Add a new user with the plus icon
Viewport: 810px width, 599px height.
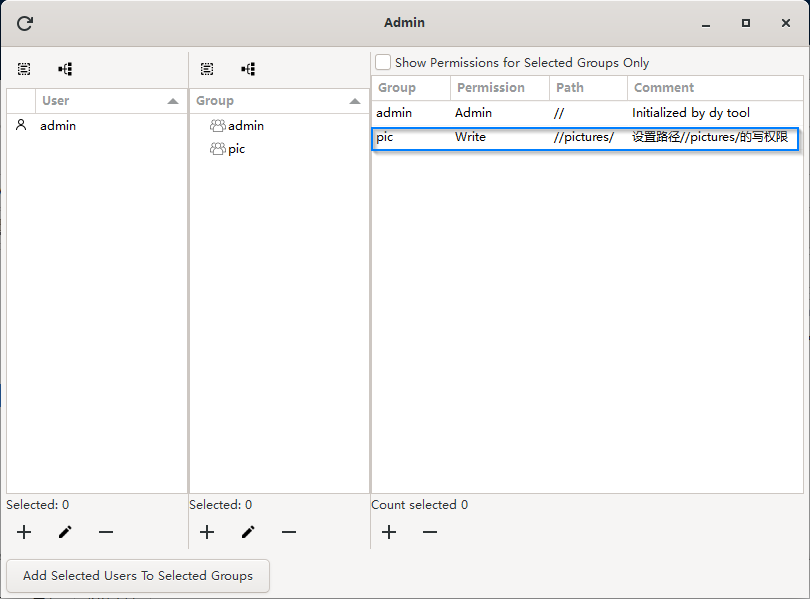24,532
